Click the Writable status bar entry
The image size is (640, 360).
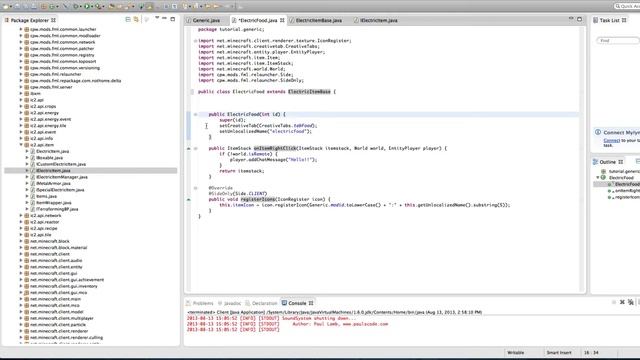tap(516, 353)
